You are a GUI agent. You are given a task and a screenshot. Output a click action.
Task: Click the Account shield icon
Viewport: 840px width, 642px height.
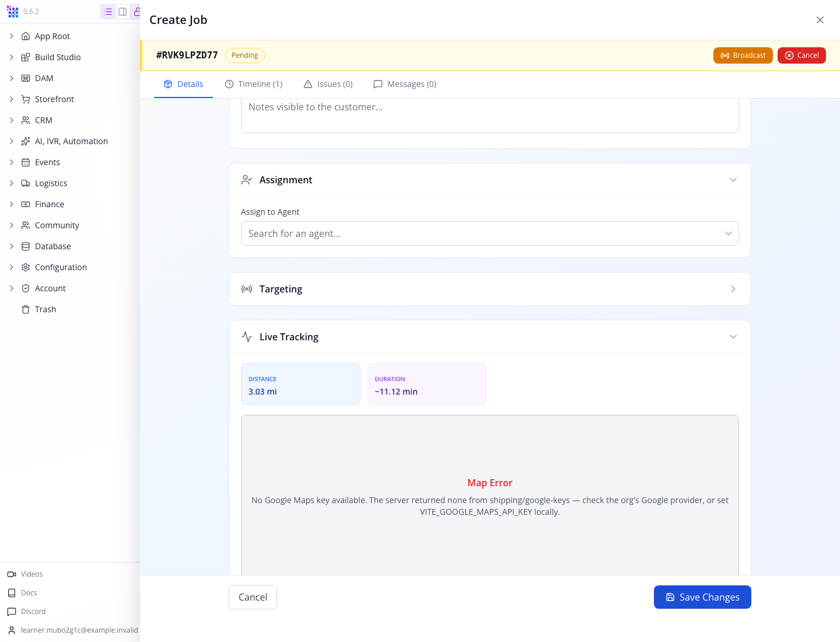tap(26, 288)
